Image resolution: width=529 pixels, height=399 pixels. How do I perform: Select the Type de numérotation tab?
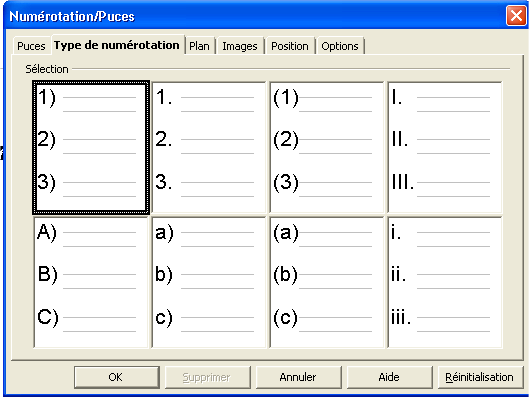coord(117,45)
